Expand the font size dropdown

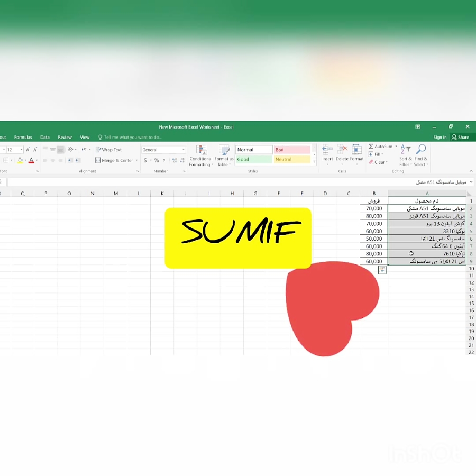point(21,150)
